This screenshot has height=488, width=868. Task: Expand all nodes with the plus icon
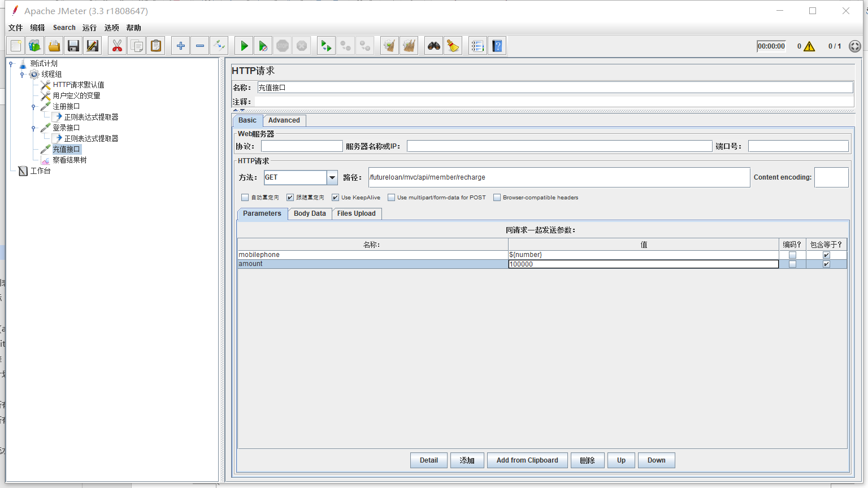pyautogui.click(x=181, y=46)
